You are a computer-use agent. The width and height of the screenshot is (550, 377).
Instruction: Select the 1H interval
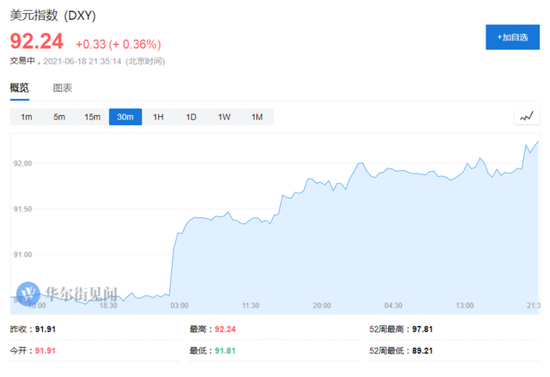(x=158, y=117)
